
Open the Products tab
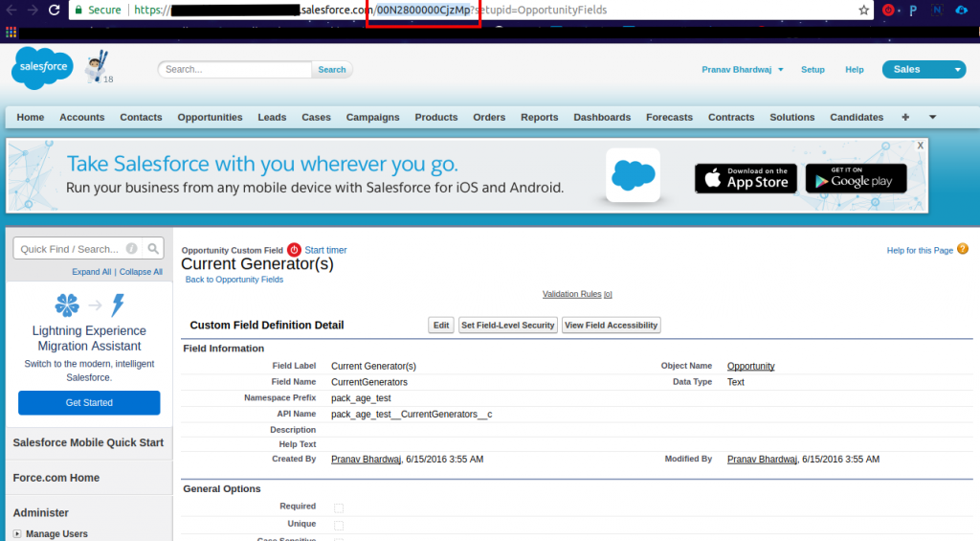point(436,117)
